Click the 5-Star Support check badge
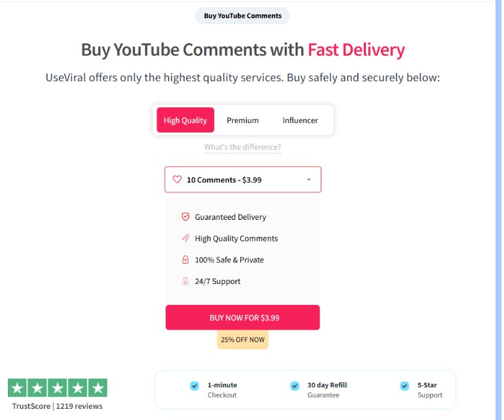Screen dimensions: 504x420 (x=405, y=386)
